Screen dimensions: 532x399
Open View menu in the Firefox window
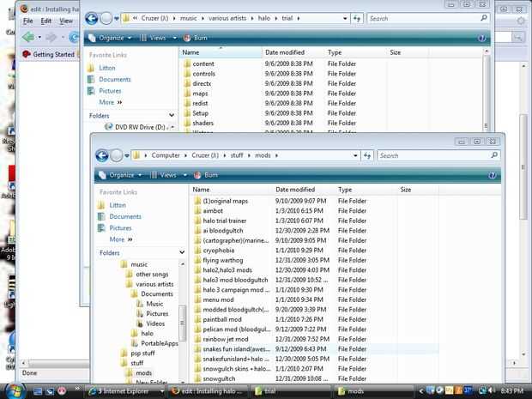(66, 21)
